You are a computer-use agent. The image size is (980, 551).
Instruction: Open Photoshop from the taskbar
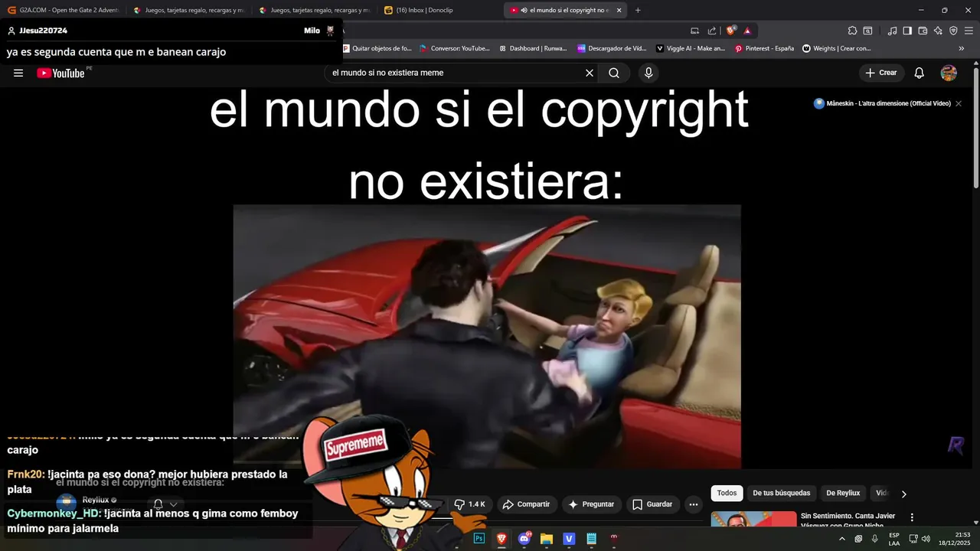coord(479,539)
